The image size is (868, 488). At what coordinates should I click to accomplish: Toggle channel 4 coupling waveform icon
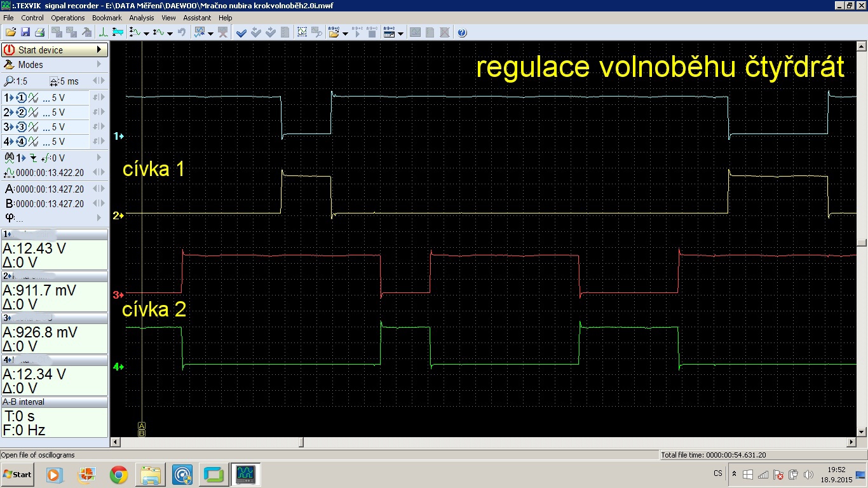point(34,142)
